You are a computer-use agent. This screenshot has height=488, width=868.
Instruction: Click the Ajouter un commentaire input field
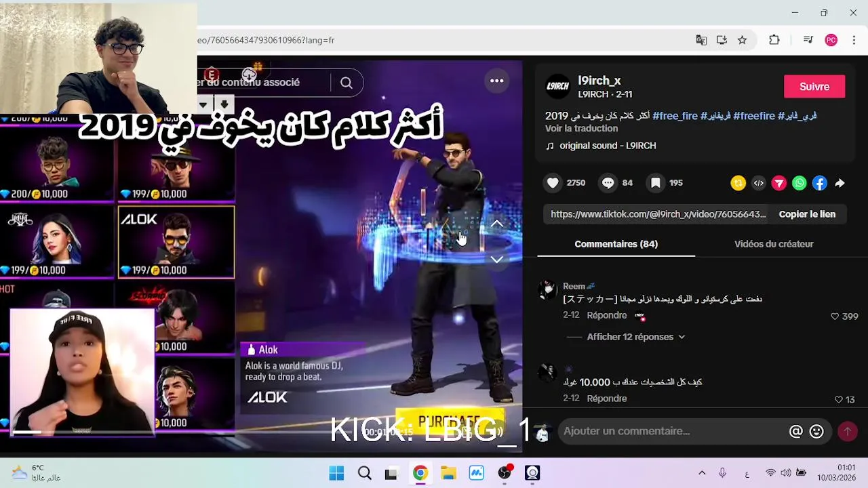click(x=671, y=432)
